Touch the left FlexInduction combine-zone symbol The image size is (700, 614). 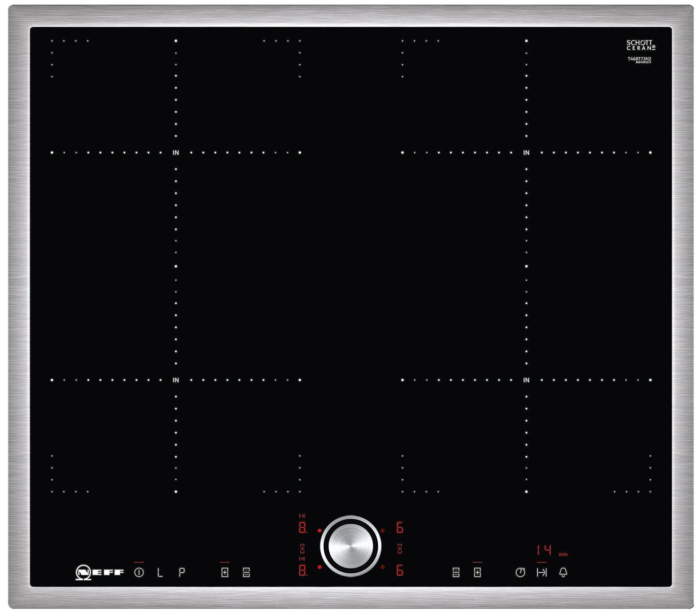(225, 572)
